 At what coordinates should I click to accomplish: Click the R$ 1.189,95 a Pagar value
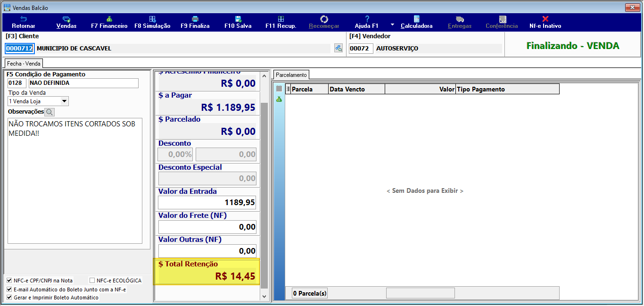click(x=228, y=107)
